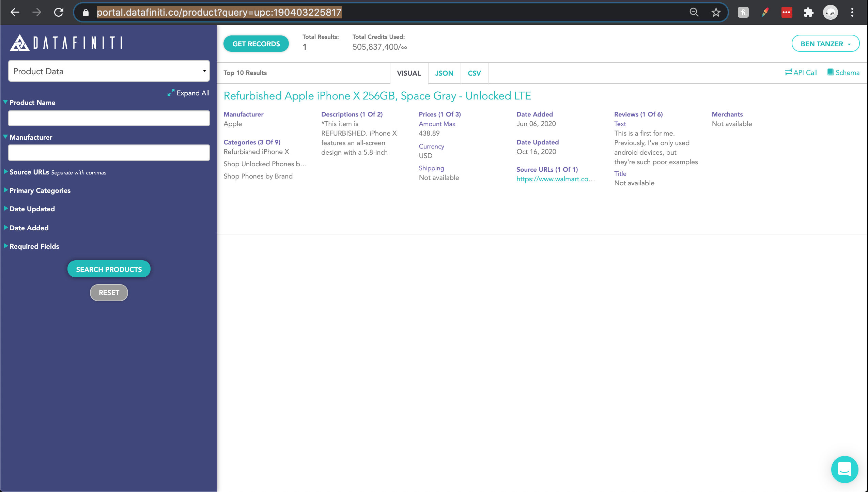Open the Product Data dropdown
The height and width of the screenshot is (492, 868).
109,71
